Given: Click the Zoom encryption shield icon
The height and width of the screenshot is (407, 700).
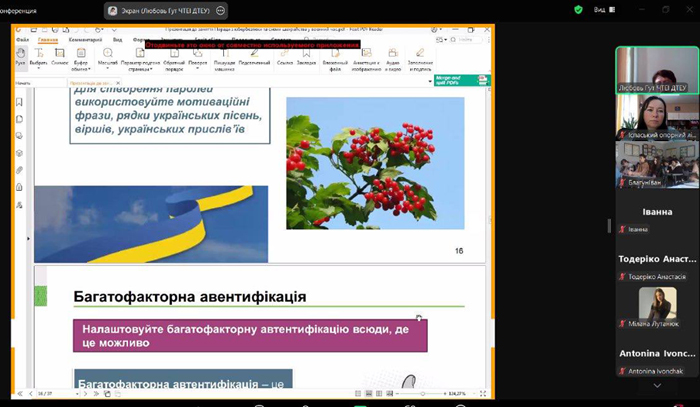Looking at the screenshot, I should coord(578,10).
